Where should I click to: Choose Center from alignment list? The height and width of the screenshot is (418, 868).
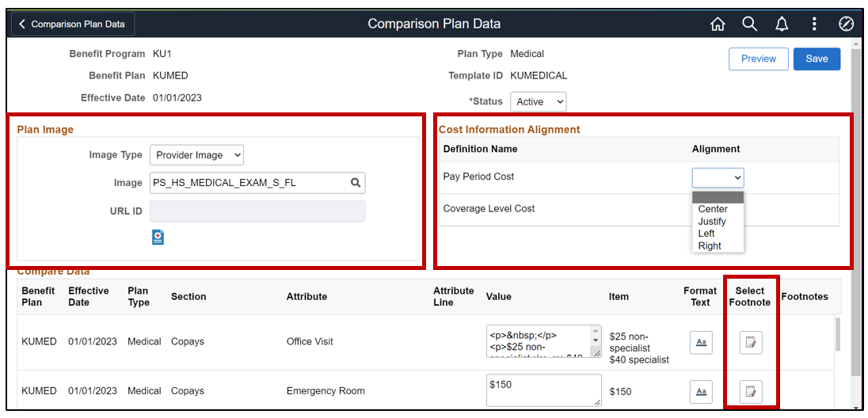click(x=713, y=209)
